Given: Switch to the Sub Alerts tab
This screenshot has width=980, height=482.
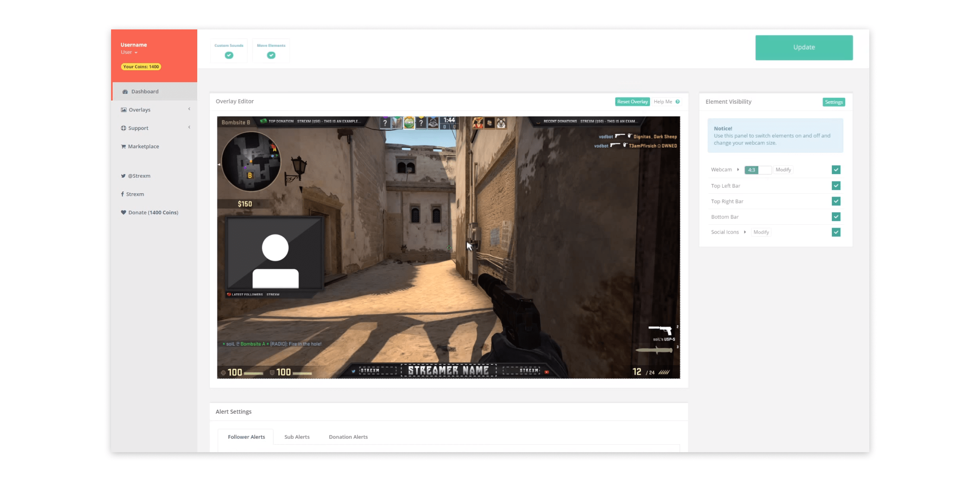Looking at the screenshot, I should pos(297,437).
